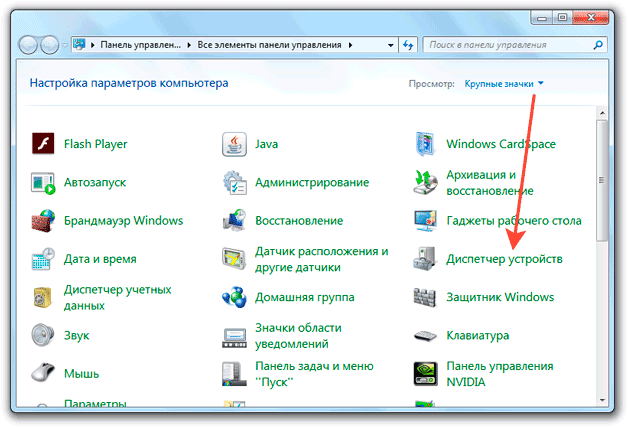This screenshot has height=427, width=628.
Task: Click the Клавиатура keyboard icon
Action: [425, 336]
